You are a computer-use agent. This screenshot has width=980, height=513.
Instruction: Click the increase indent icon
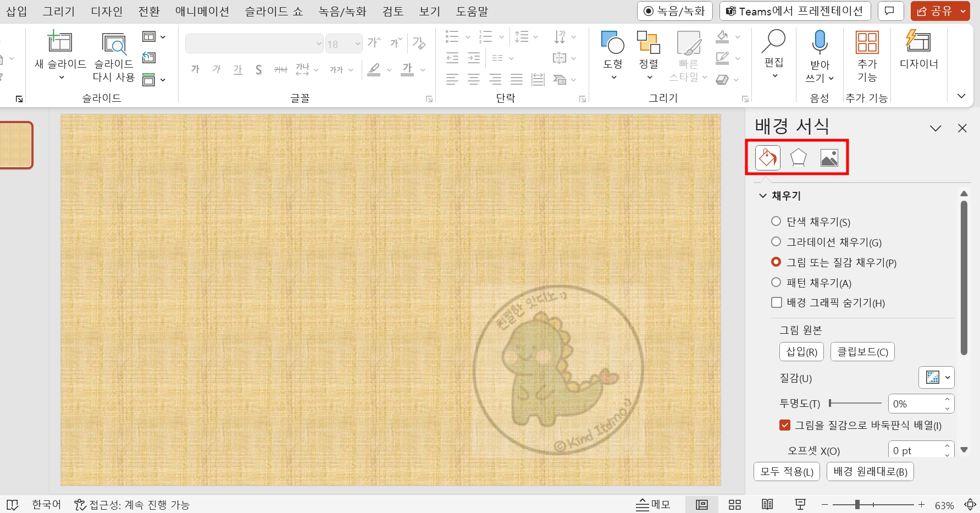(x=474, y=58)
